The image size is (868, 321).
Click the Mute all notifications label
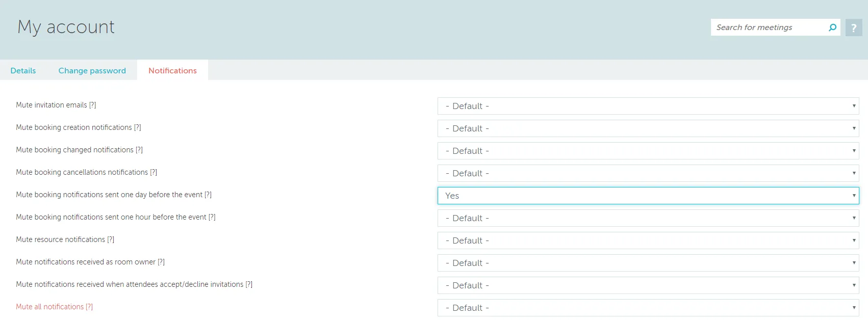click(x=49, y=307)
